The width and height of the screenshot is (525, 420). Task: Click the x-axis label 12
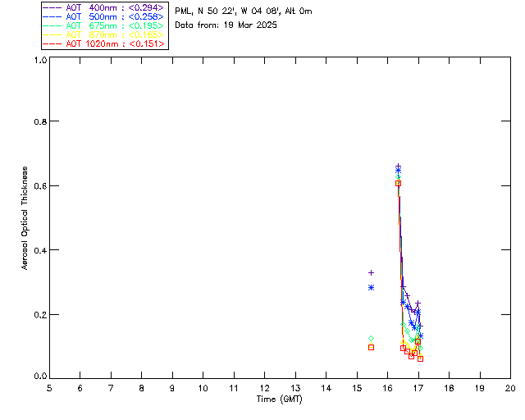pos(264,388)
